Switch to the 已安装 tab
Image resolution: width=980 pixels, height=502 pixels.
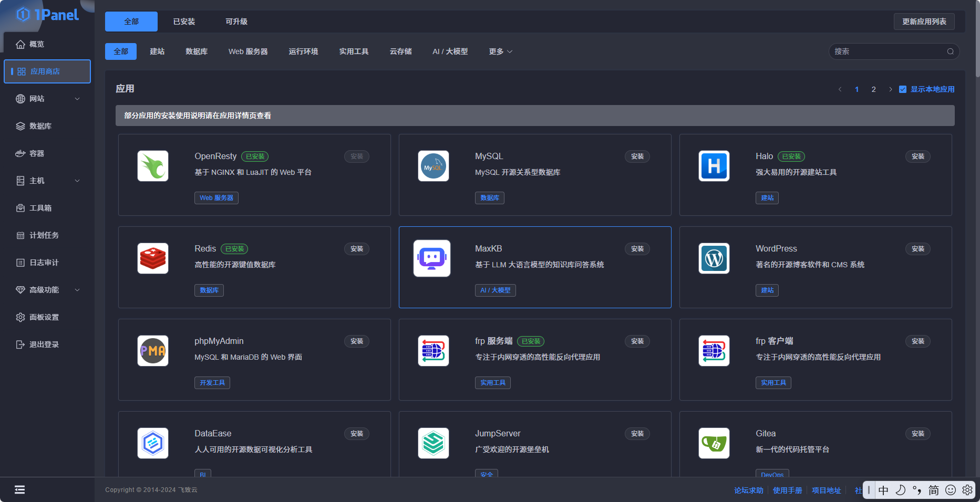pos(184,22)
